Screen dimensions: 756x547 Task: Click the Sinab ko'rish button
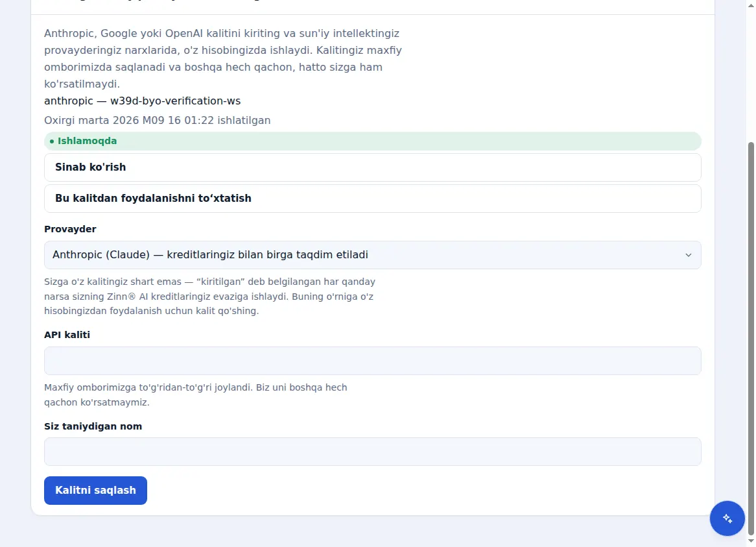[x=372, y=167]
